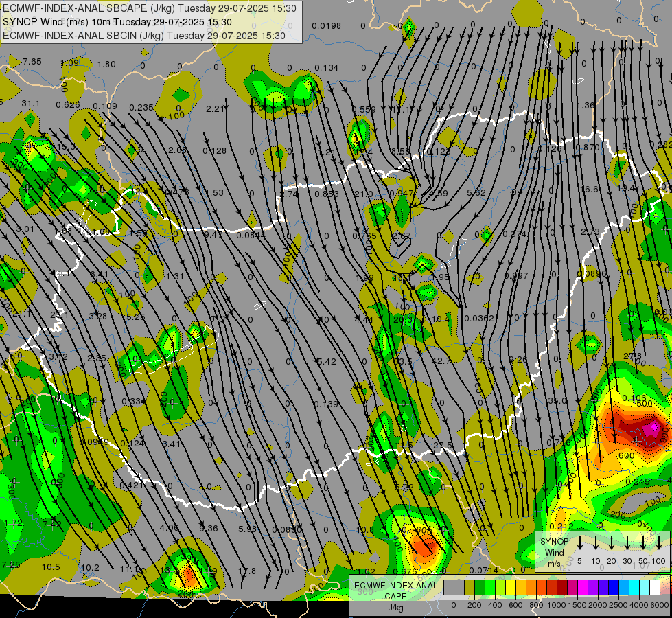
Task: Pick the dark red swatch in CAPE legend
Action: click(562, 588)
